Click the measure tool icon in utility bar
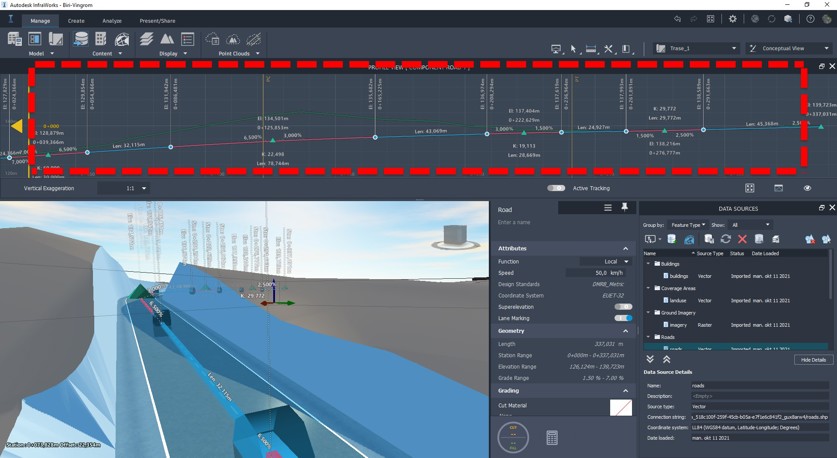This screenshot has width=837, height=458. (591, 49)
